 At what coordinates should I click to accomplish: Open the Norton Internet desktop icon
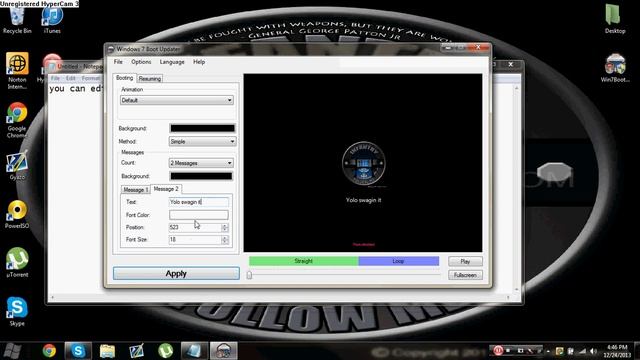tap(17, 70)
